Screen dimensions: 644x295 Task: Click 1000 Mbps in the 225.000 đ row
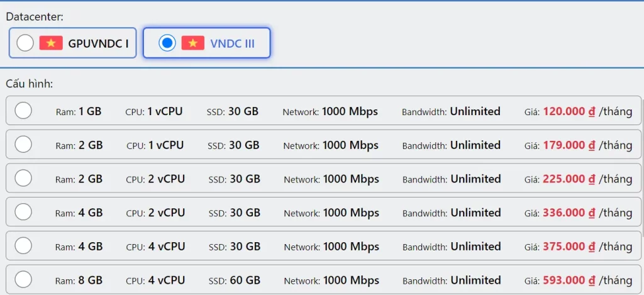(x=351, y=179)
